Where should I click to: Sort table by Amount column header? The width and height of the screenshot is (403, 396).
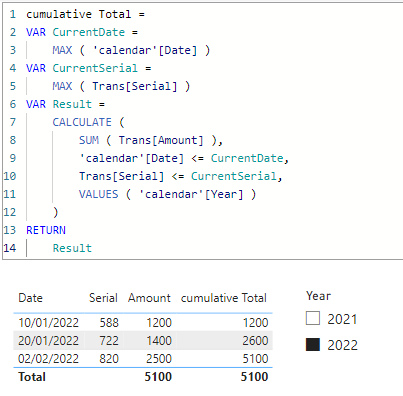coord(149,298)
